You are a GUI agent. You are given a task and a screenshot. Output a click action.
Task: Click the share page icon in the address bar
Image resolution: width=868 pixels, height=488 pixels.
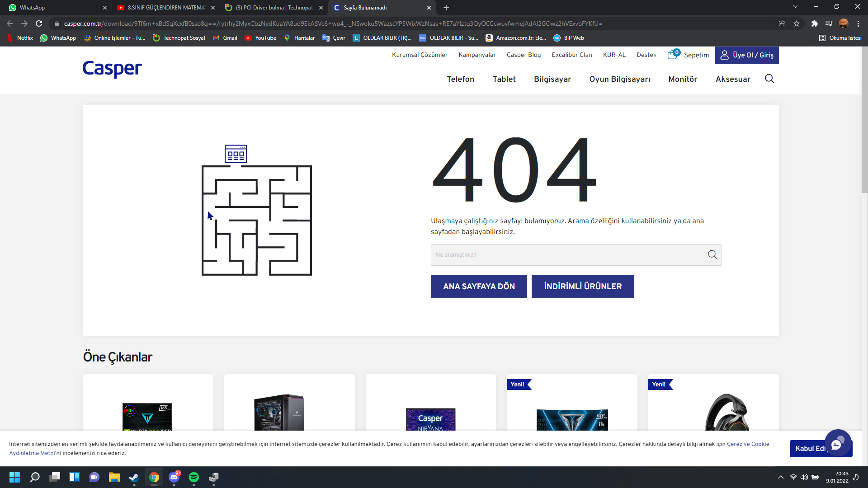(x=782, y=23)
